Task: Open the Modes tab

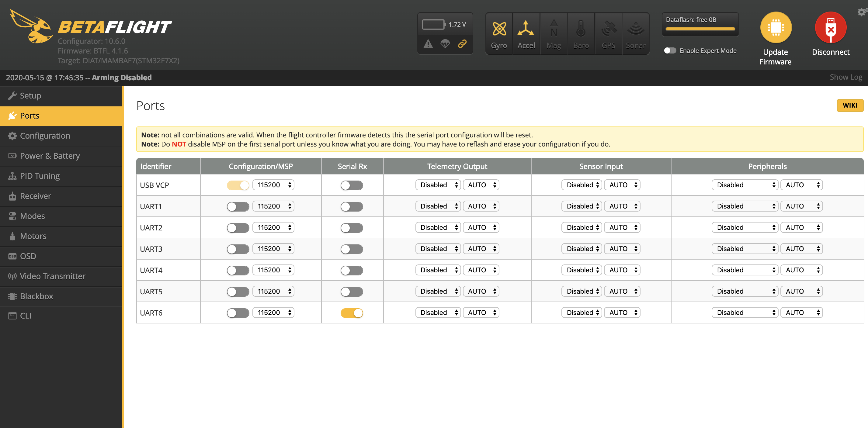Action: 61,216
